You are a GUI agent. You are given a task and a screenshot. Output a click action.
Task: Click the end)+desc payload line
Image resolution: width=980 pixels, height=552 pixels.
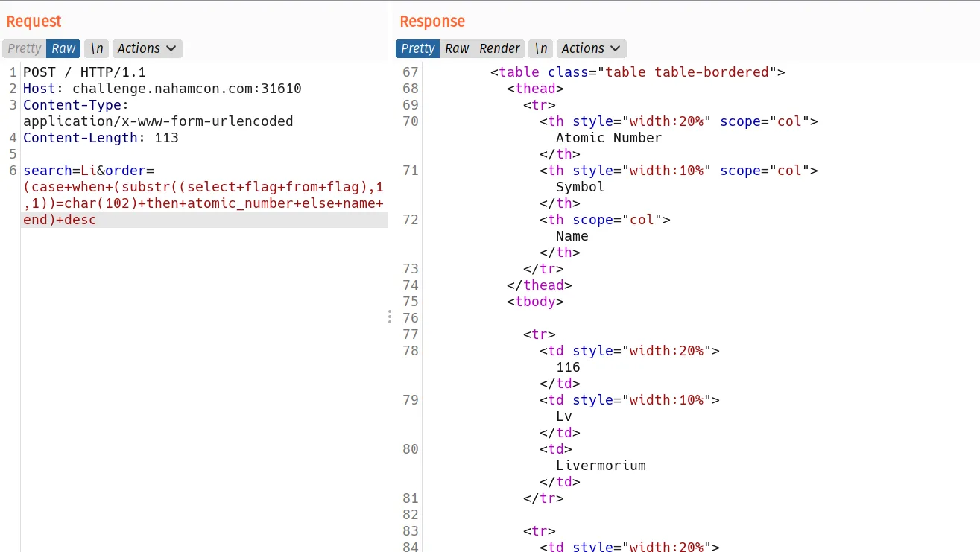point(60,220)
